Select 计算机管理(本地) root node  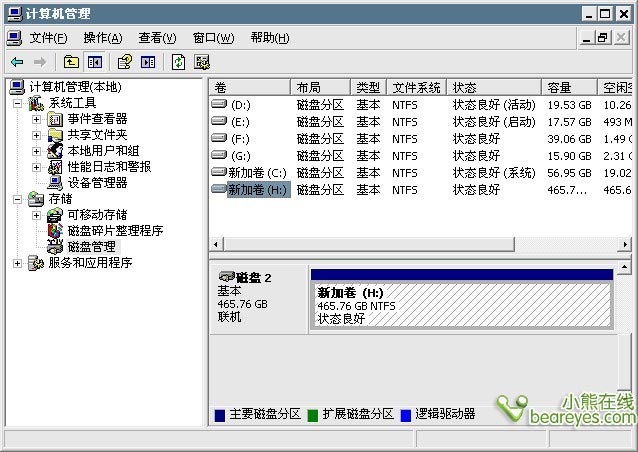75,87
